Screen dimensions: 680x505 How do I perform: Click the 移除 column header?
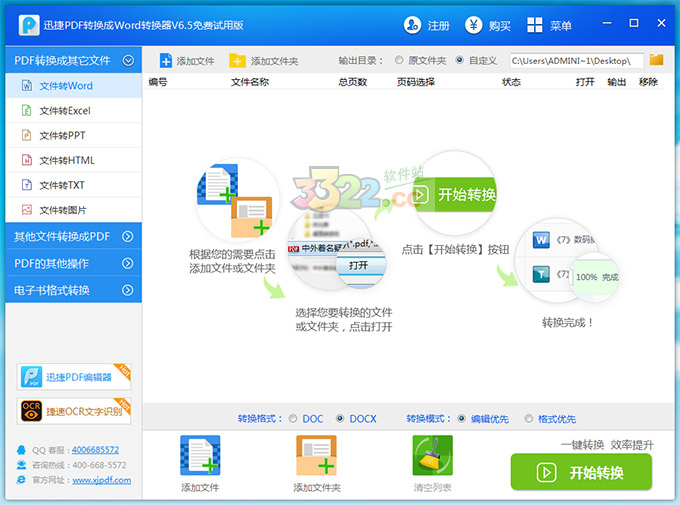click(x=648, y=82)
